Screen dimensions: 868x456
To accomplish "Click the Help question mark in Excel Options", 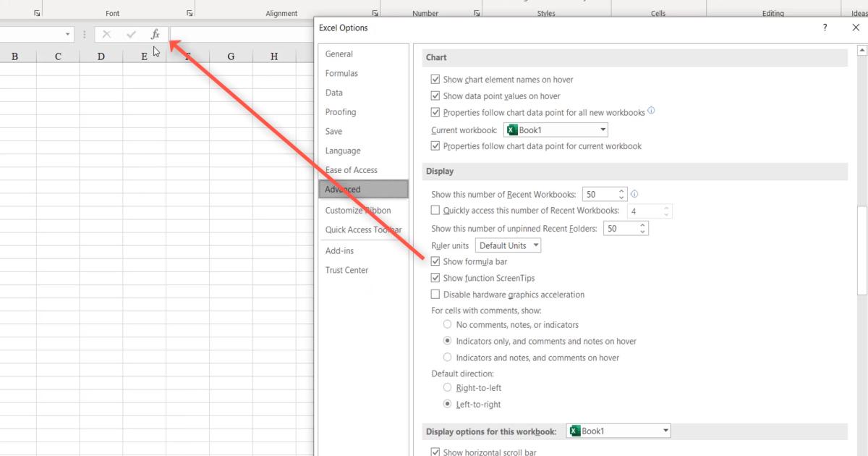I will [824, 28].
